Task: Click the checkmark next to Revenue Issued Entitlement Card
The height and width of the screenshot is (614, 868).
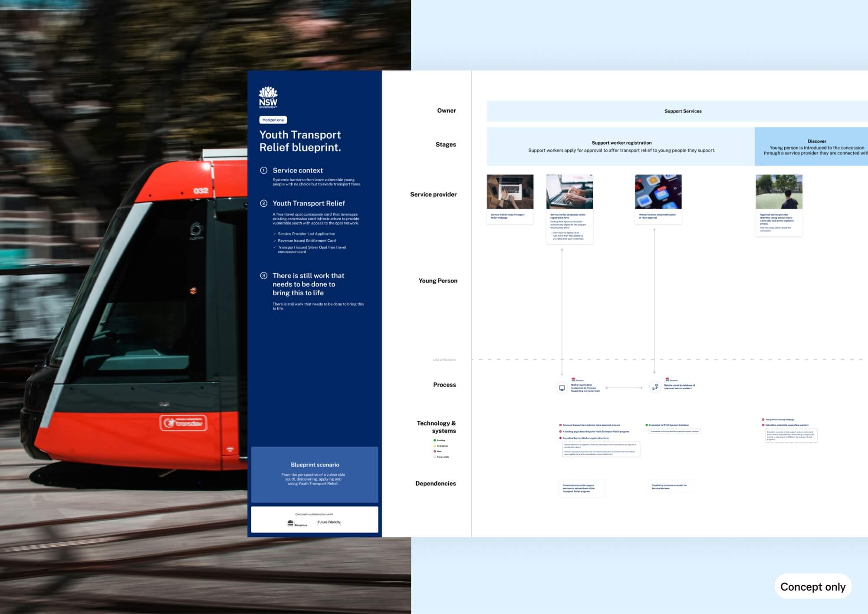Action: pos(275,241)
